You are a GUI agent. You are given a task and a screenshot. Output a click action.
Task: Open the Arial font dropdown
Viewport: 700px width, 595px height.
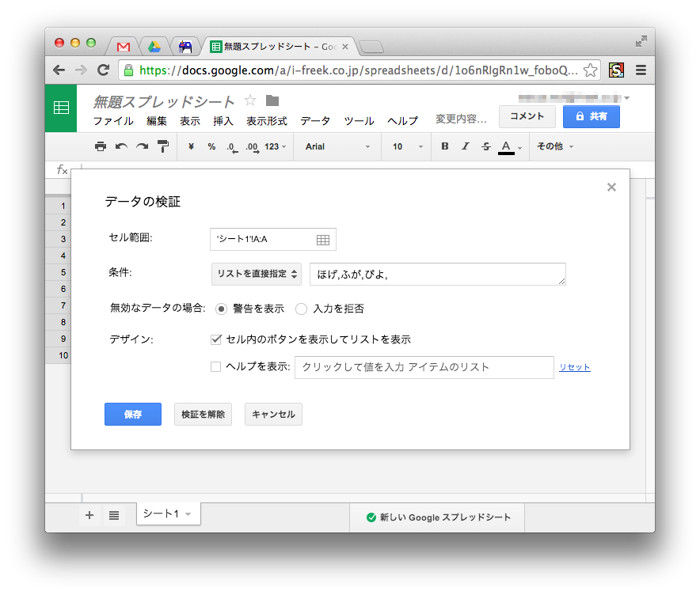[x=337, y=146]
